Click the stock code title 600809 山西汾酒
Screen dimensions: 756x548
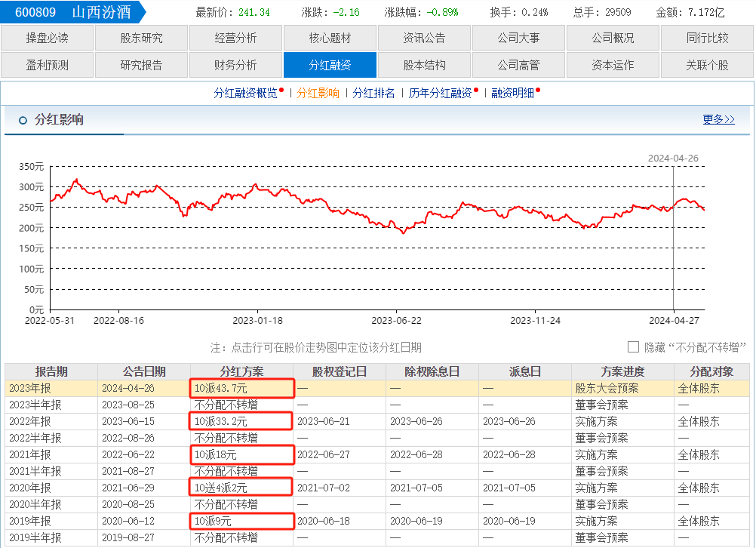[72, 12]
